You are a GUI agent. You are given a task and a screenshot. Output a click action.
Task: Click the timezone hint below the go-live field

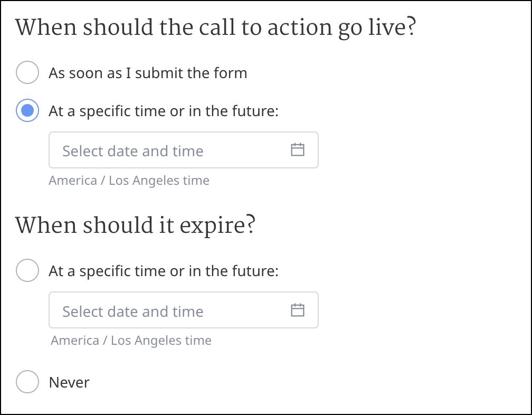click(129, 181)
